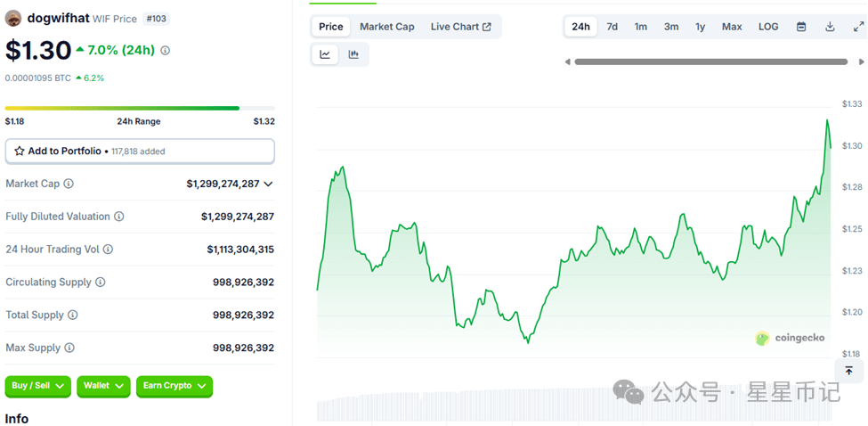Click the volume bars below the chart
868x426 pixels.
pyautogui.click(x=574, y=404)
